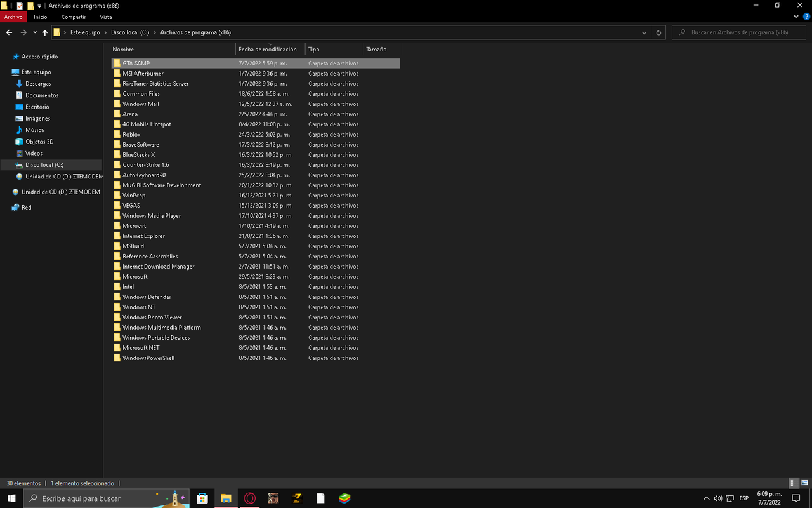Open the recent locations dropdown arrow
Image resolution: width=812 pixels, height=508 pixels.
(x=34, y=32)
